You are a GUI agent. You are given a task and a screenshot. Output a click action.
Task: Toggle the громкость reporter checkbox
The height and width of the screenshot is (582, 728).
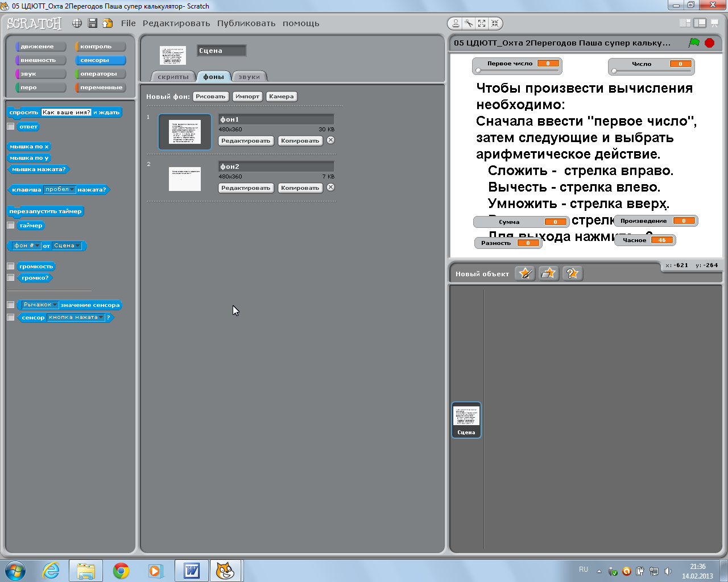click(x=10, y=266)
